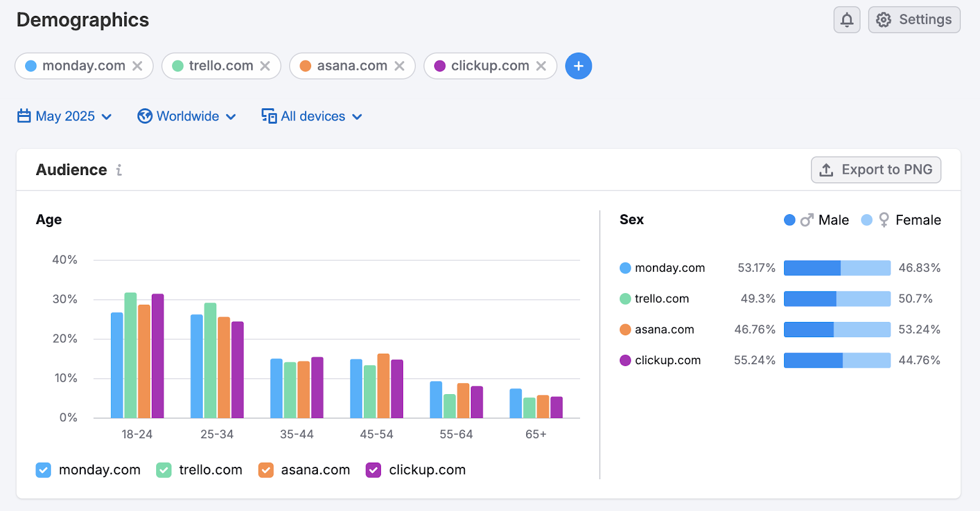Export the chart to PNG
The width and height of the screenshot is (980, 511).
pyautogui.click(x=876, y=170)
